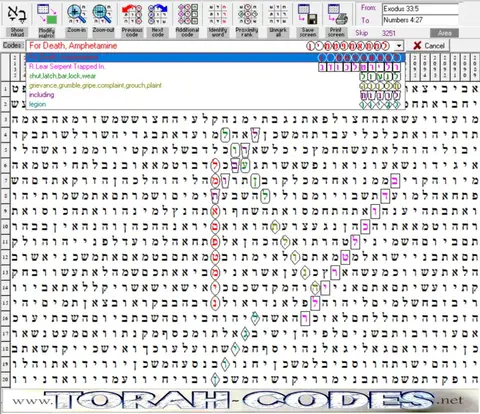Click teal diamond letter in matrix row 20
Viewport: 480px width, 414px height.
click(x=215, y=379)
